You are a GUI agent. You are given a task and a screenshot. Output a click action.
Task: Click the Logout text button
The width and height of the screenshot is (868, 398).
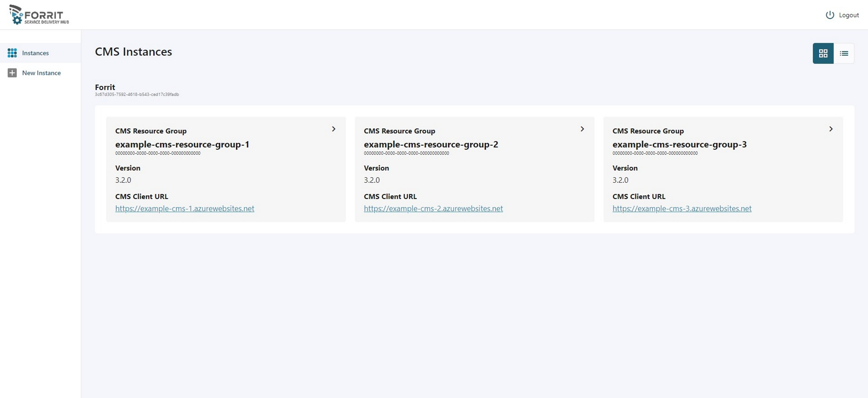pos(848,15)
